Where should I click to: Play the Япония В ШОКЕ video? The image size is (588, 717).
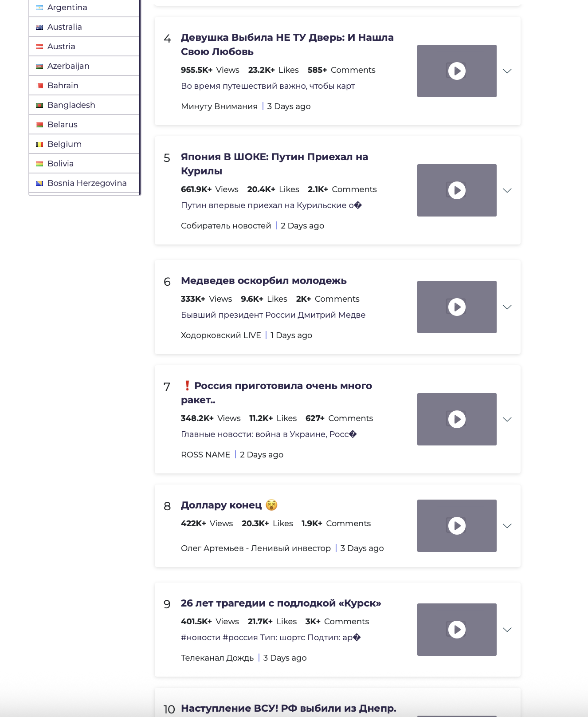457,190
